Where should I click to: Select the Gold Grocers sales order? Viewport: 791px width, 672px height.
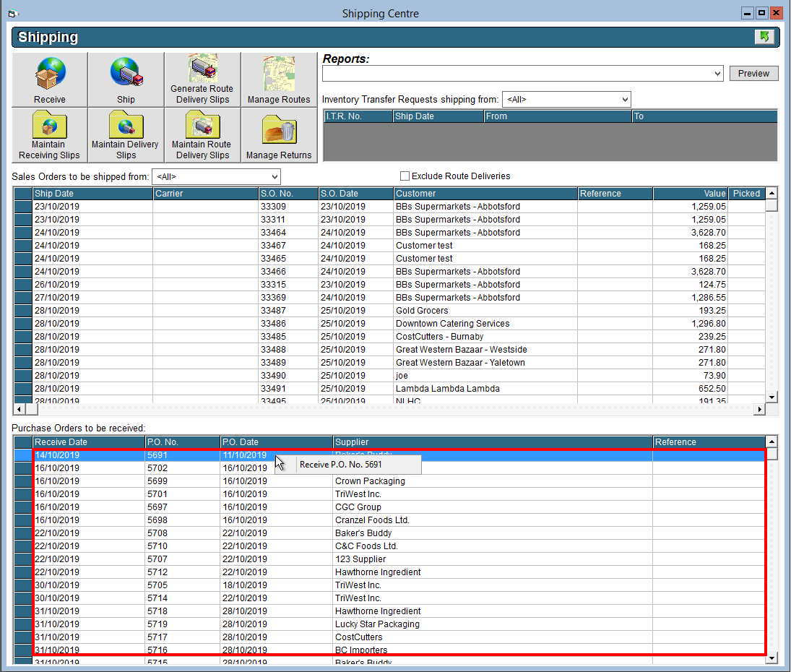(389, 311)
